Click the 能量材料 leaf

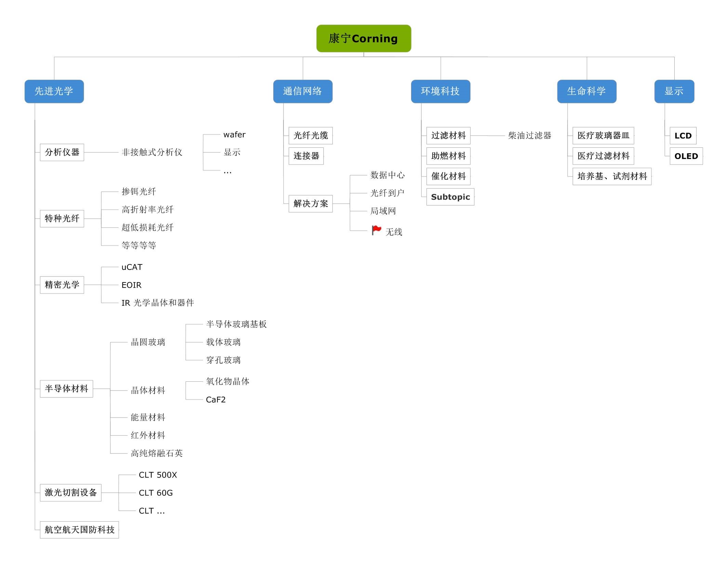tap(148, 417)
